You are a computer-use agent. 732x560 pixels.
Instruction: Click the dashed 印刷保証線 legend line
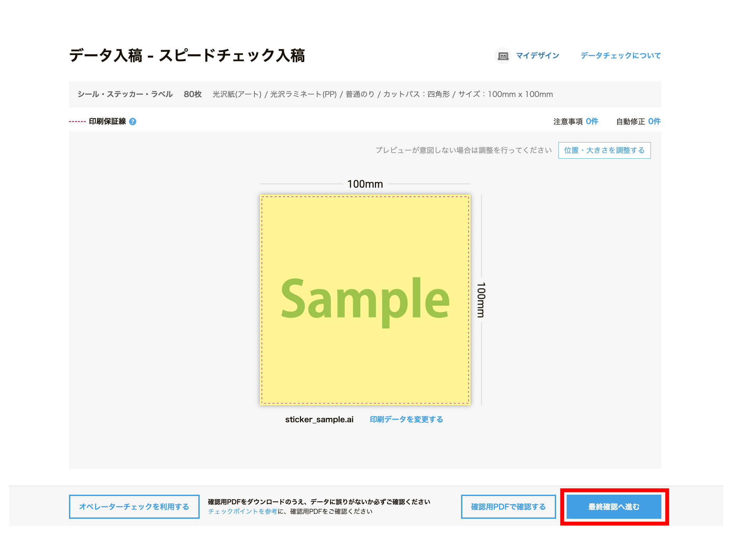pyautogui.click(x=77, y=122)
